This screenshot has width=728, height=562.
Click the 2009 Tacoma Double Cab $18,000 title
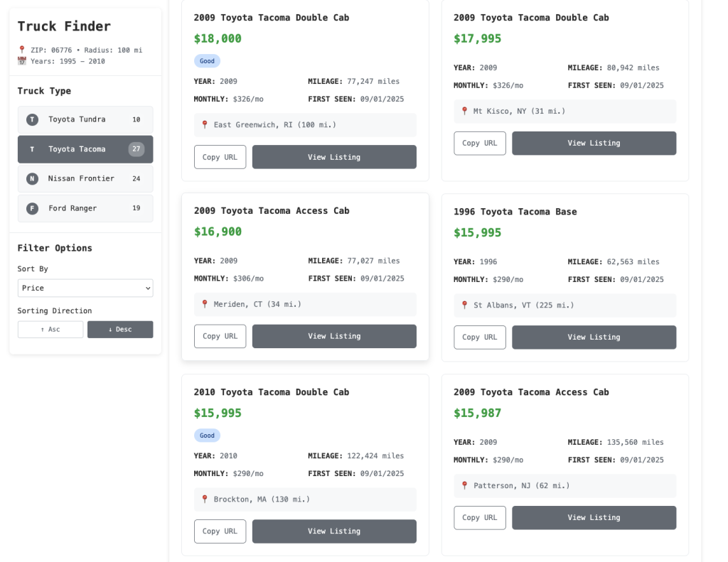click(x=271, y=18)
